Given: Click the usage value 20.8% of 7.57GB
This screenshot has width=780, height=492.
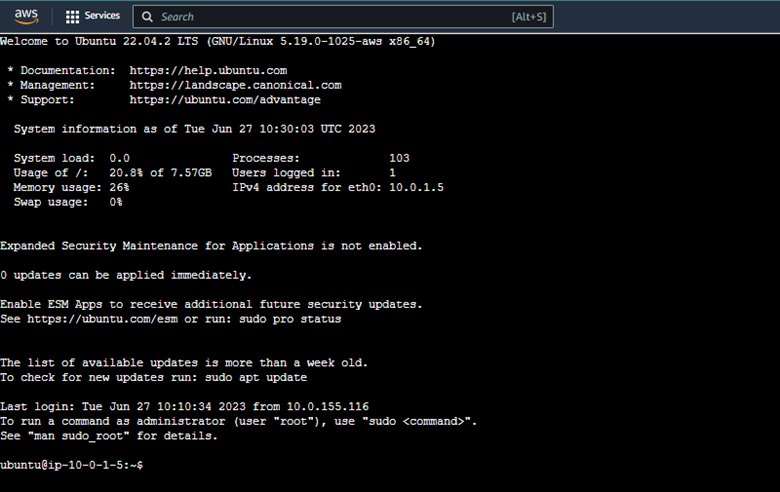Looking at the screenshot, I should (160, 173).
